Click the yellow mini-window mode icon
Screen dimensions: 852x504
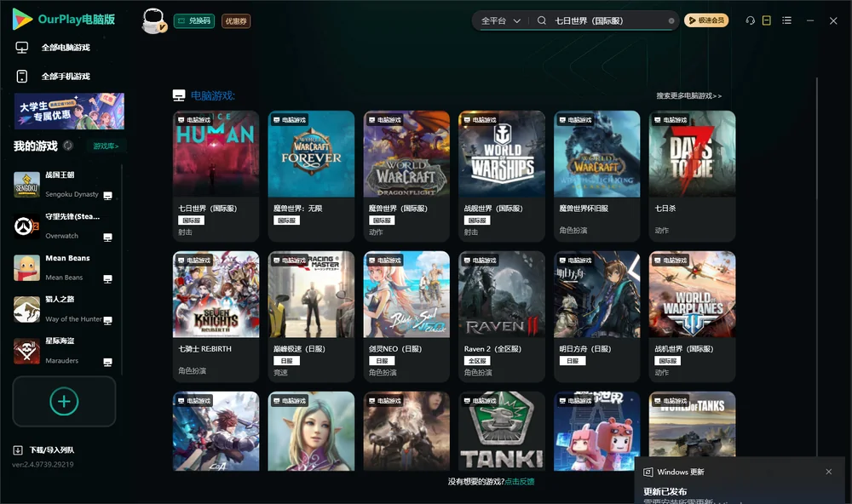point(766,20)
